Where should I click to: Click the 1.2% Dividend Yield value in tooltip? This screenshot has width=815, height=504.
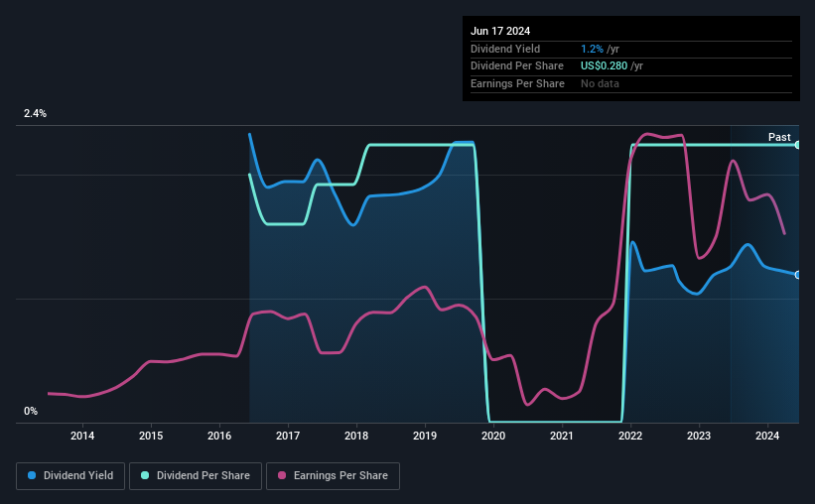(592, 49)
